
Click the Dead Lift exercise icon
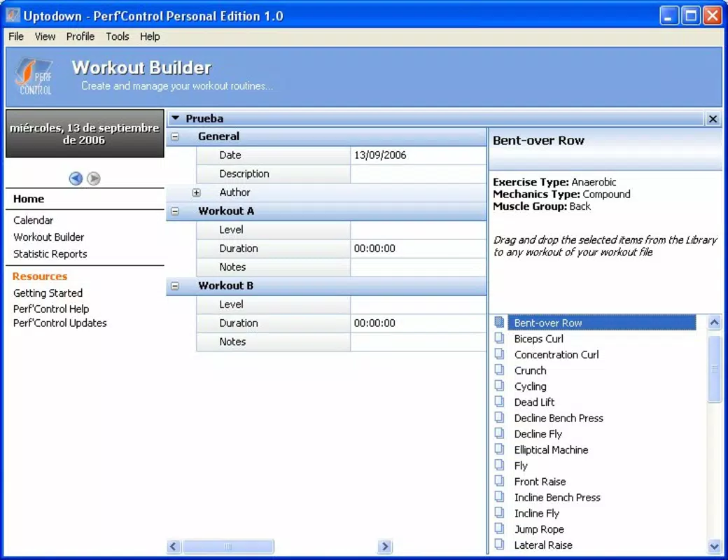coord(499,401)
